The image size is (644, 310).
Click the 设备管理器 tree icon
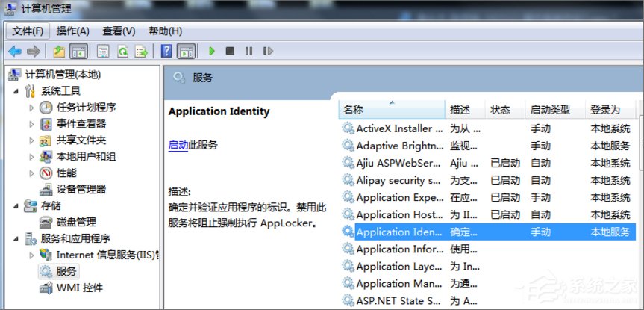click(x=46, y=190)
